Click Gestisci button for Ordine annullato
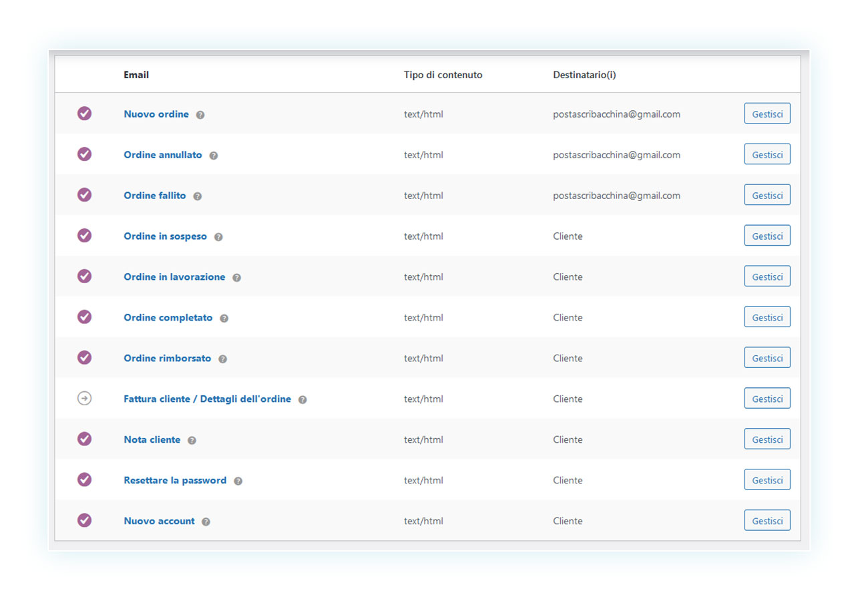 click(x=767, y=154)
